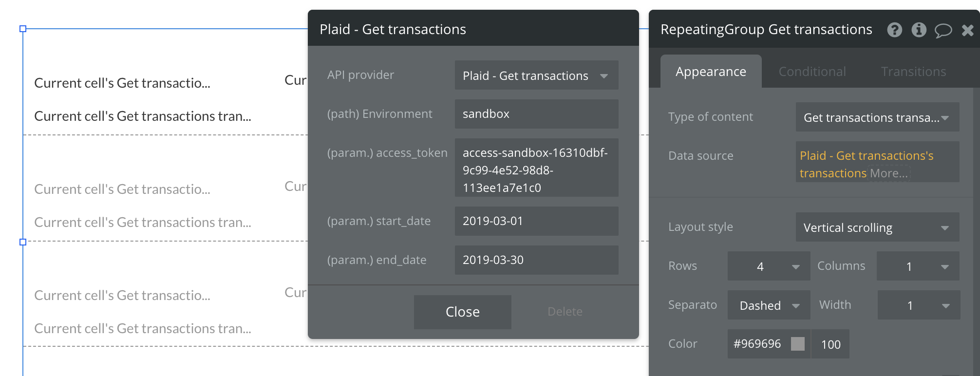Image resolution: width=980 pixels, height=376 pixels.
Task: Change the Layout style dropdown
Action: click(x=877, y=227)
